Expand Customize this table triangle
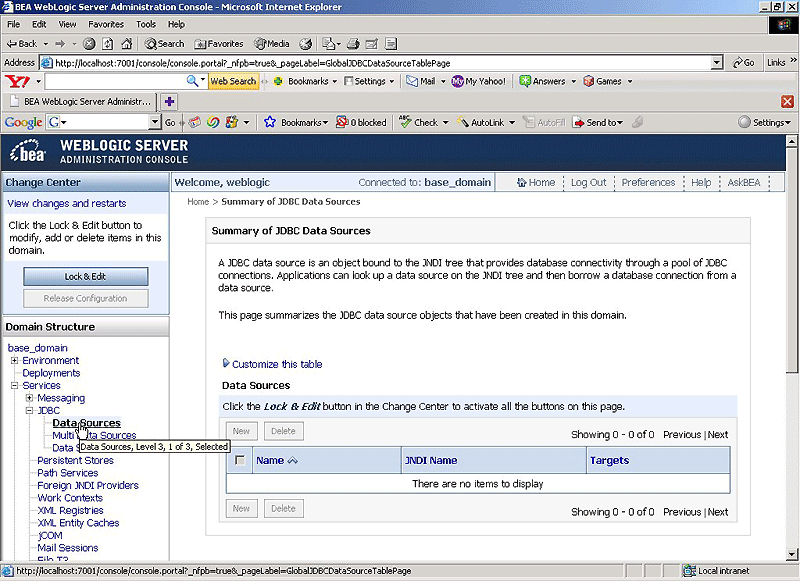The width and height of the screenshot is (800, 581). tap(226, 363)
